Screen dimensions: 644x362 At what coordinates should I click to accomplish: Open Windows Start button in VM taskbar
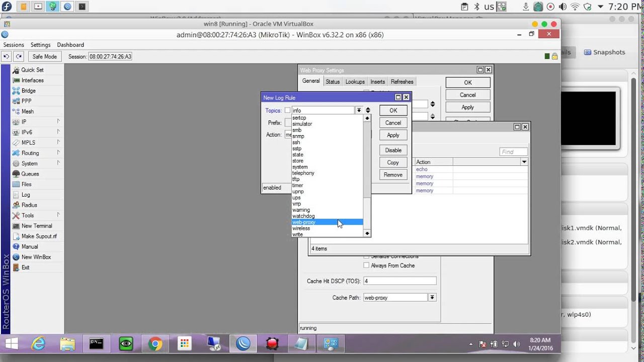point(12,344)
